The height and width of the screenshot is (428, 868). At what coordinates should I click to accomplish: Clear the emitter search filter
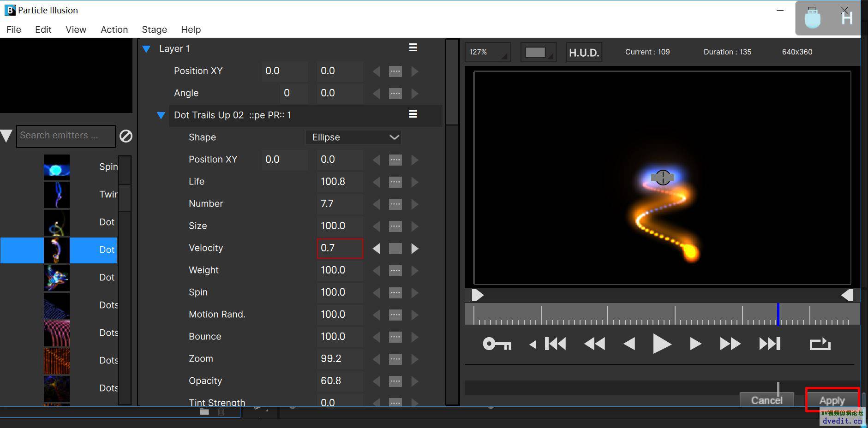tap(126, 136)
